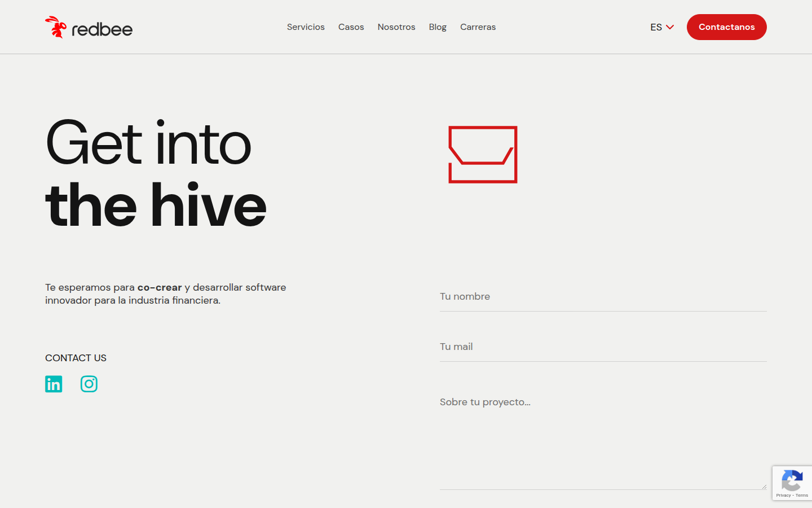Viewport: 812px width, 508px height.
Task: Open the LinkedIn profile icon
Action: point(54,384)
